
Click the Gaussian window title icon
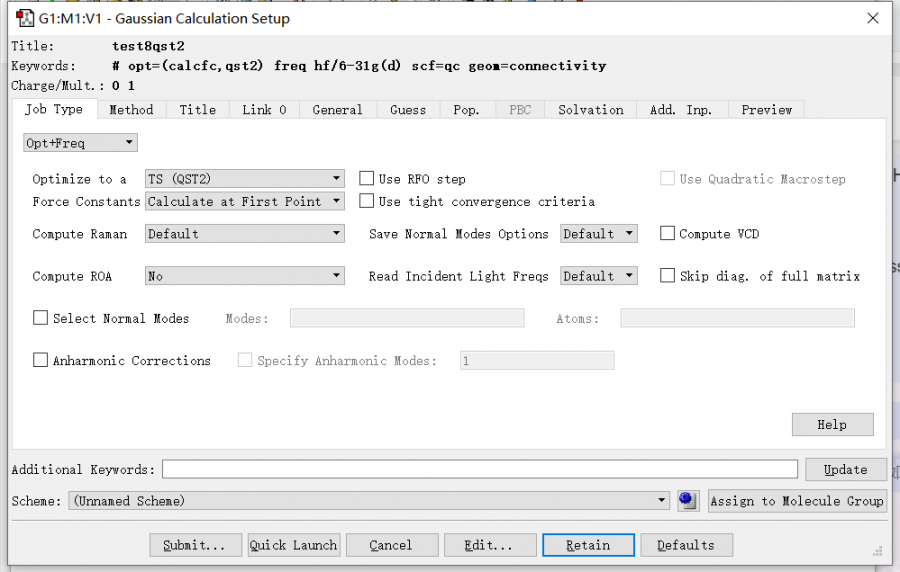pos(25,18)
